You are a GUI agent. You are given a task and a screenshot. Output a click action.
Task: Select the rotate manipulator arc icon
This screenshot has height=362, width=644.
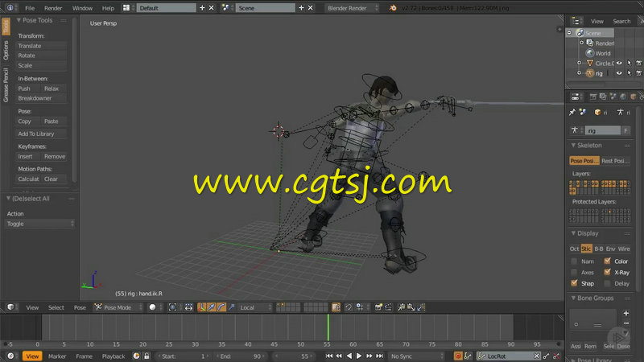tap(221, 307)
